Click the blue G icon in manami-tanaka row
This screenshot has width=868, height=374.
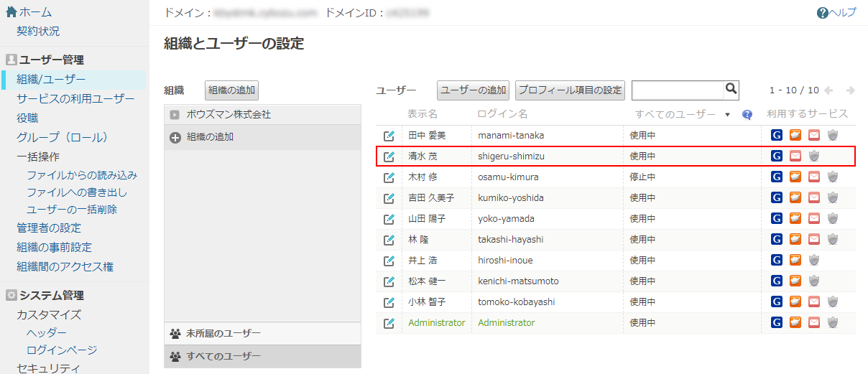[x=777, y=135]
